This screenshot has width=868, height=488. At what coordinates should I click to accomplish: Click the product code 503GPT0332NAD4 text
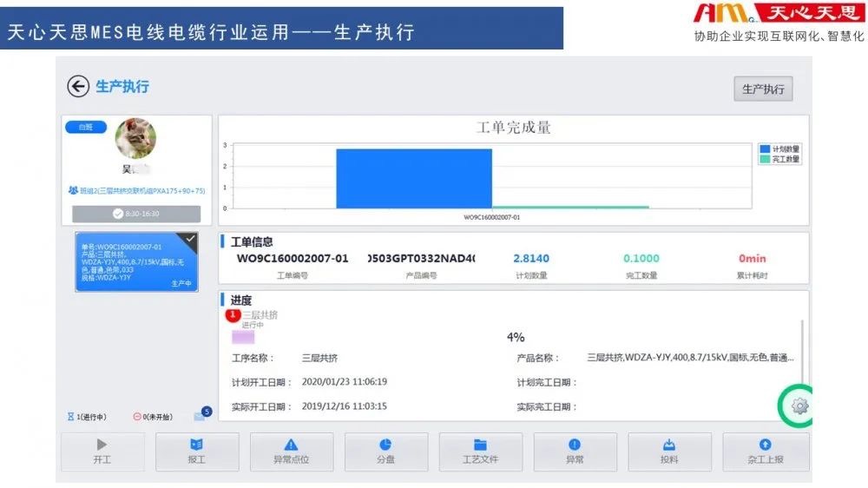click(421, 258)
